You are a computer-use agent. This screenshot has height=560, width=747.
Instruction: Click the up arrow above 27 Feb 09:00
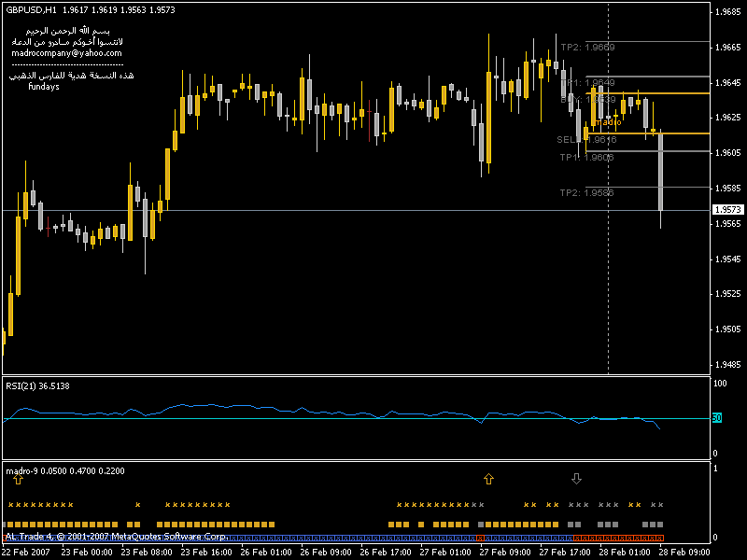tap(487, 479)
